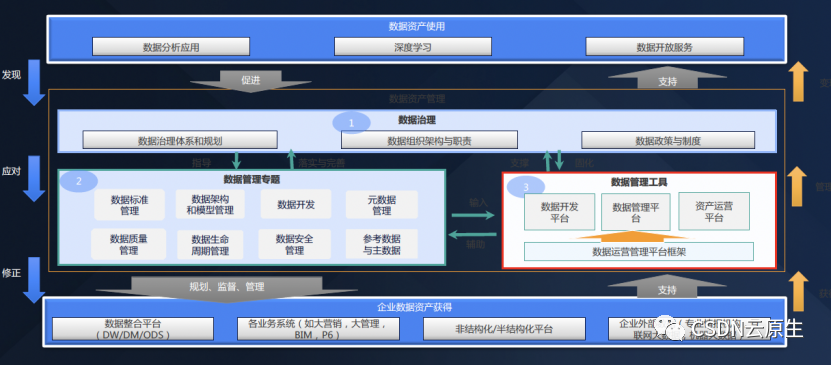Screen dimensions: 831x365
Task: Click the 数据资产管理 section title
Action: click(417, 99)
